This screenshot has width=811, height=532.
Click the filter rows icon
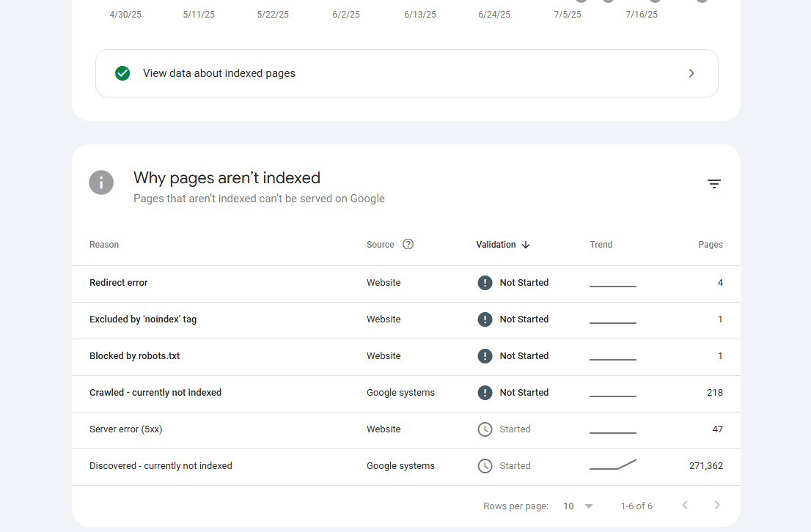click(x=714, y=184)
